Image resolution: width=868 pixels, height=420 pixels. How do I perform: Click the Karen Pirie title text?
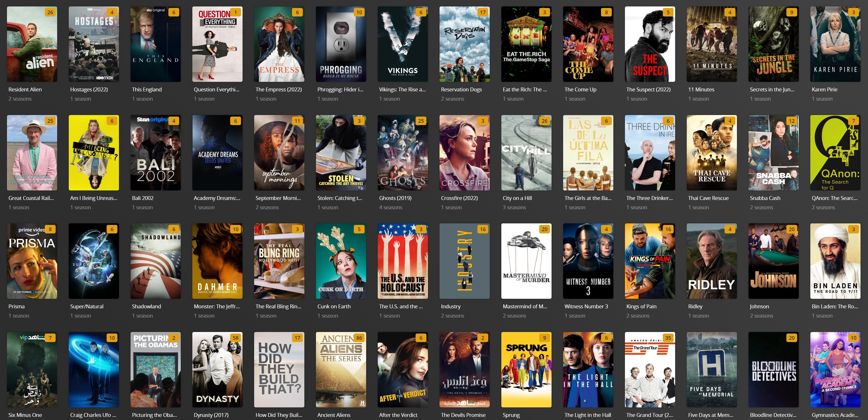click(x=824, y=90)
